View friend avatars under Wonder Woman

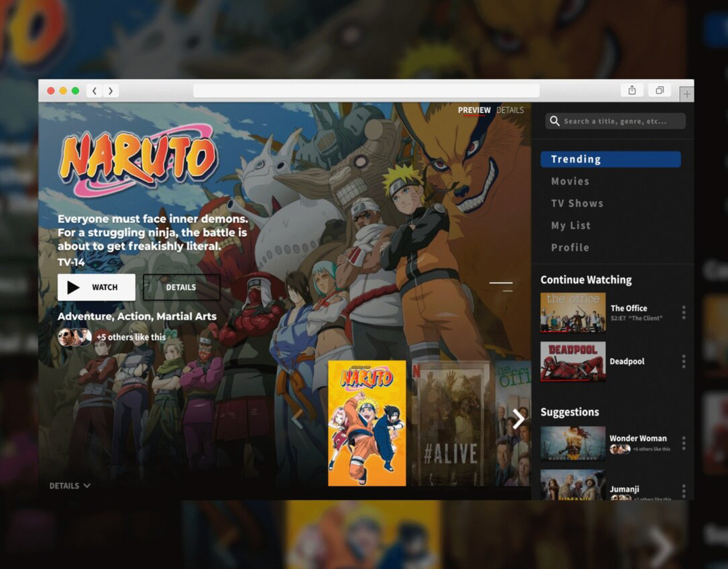[620, 449]
